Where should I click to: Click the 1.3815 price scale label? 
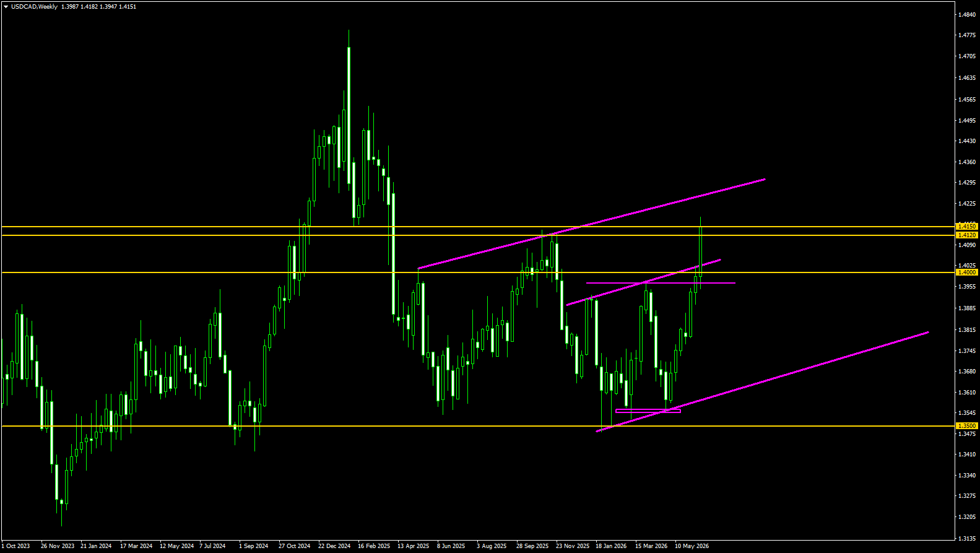point(967,330)
